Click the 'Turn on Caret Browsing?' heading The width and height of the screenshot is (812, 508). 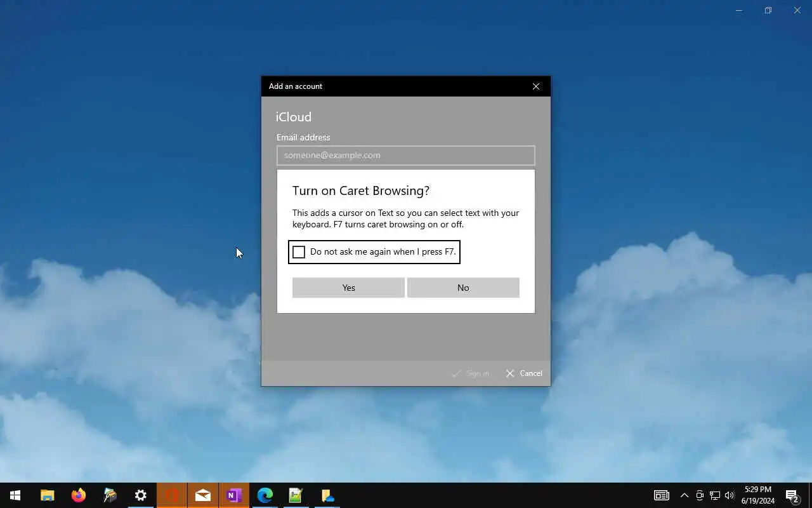coord(361,190)
